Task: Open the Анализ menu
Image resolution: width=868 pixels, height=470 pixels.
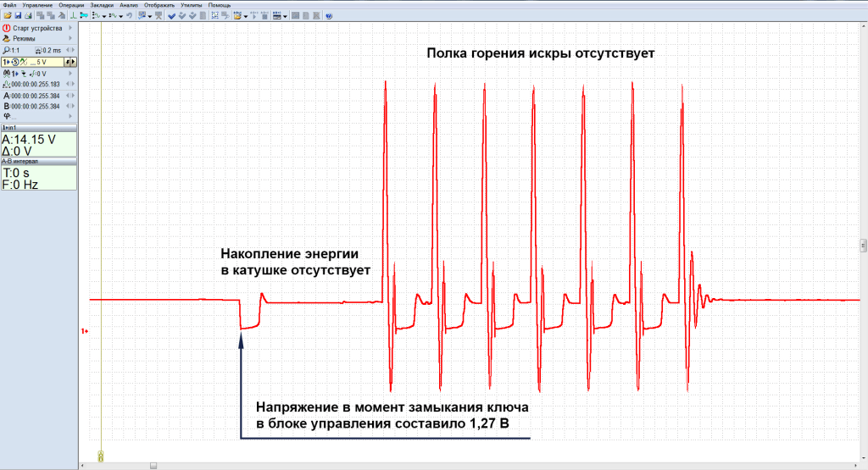Action: tap(129, 5)
